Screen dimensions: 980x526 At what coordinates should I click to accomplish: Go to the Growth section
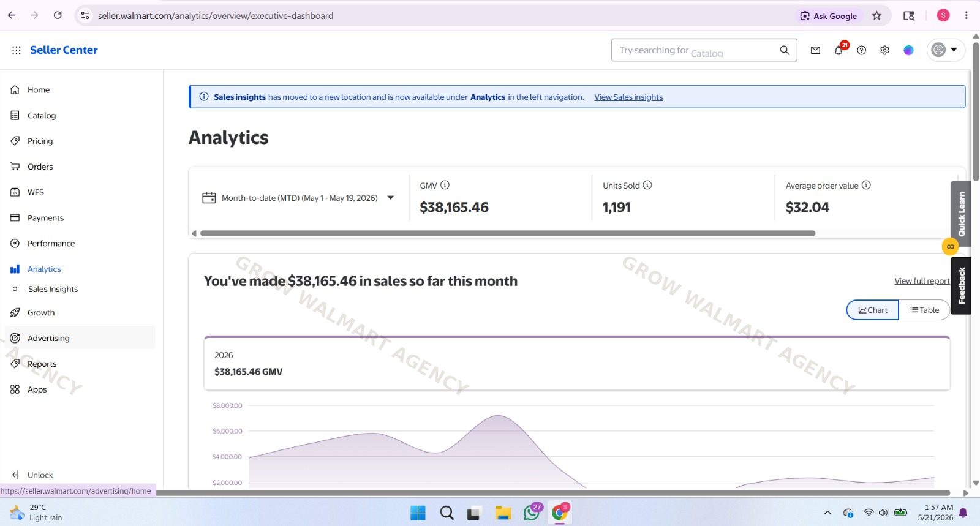point(41,313)
